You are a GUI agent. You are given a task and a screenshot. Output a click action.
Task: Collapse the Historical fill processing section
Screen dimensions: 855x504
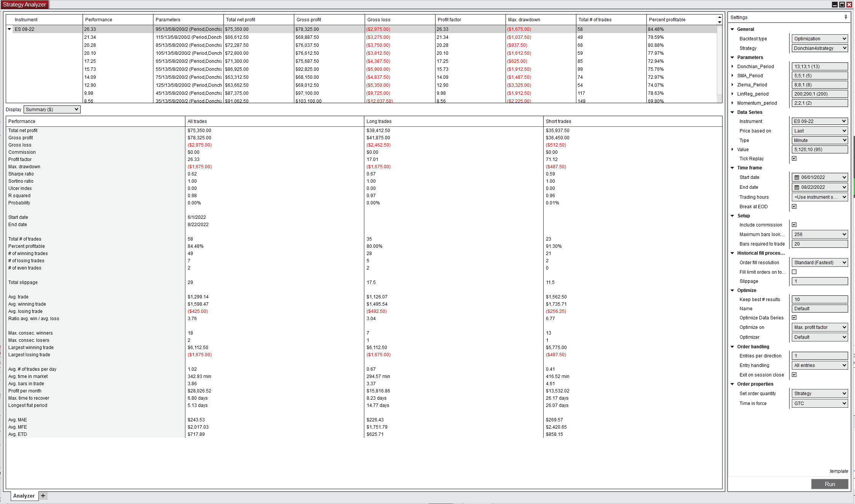pyautogui.click(x=732, y=253)
